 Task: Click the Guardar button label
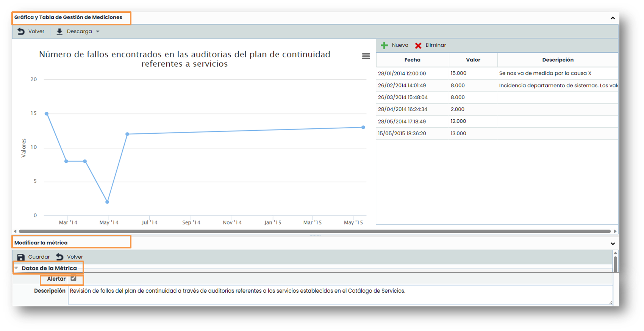tap(39, 257)
